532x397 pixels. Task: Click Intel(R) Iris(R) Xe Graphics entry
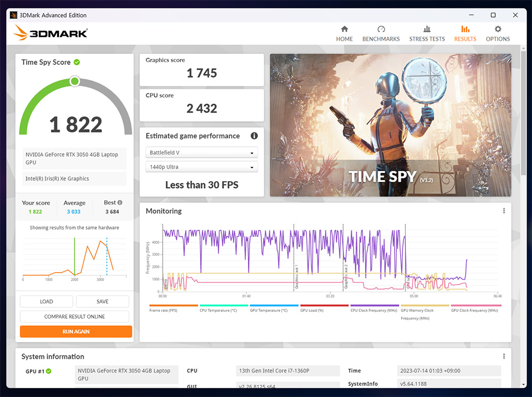[74, 179]
